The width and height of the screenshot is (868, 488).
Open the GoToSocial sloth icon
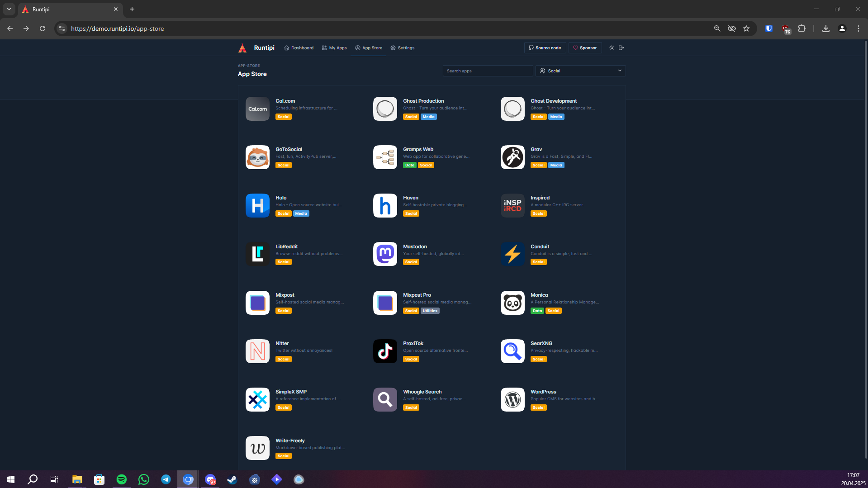257,157
